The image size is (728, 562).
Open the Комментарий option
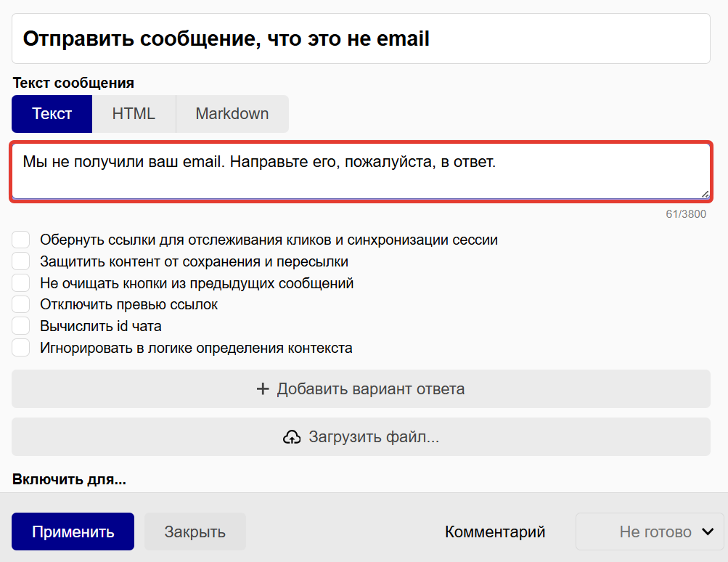point(494,532)
